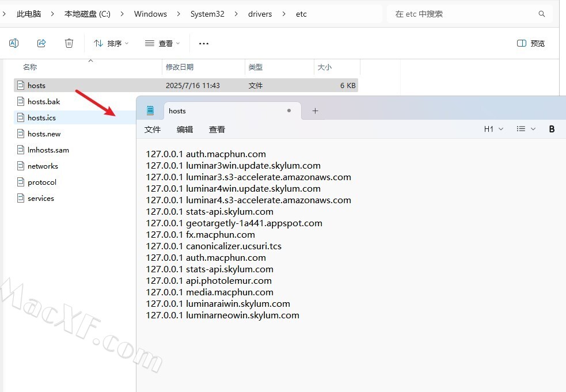Click the hosts file icon
Screen dimensions: 566x392
(21, 86)
